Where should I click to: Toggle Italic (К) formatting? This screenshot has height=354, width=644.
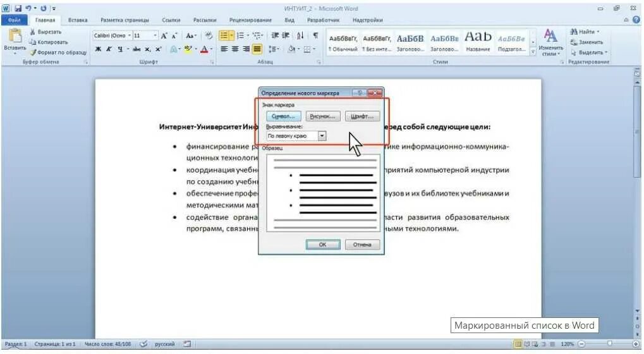pos(109,49)
